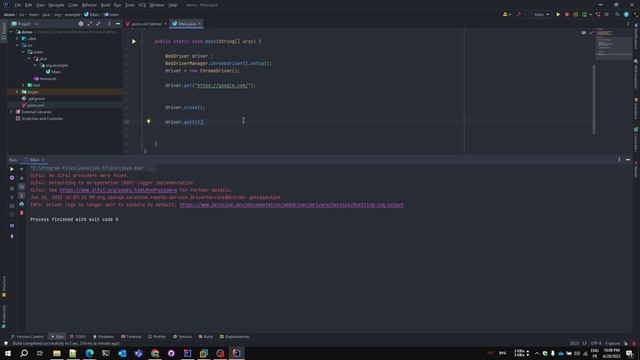The image size is (640, 360).
Task: Open the Problems tool window tab
Action: click(103, 337)
